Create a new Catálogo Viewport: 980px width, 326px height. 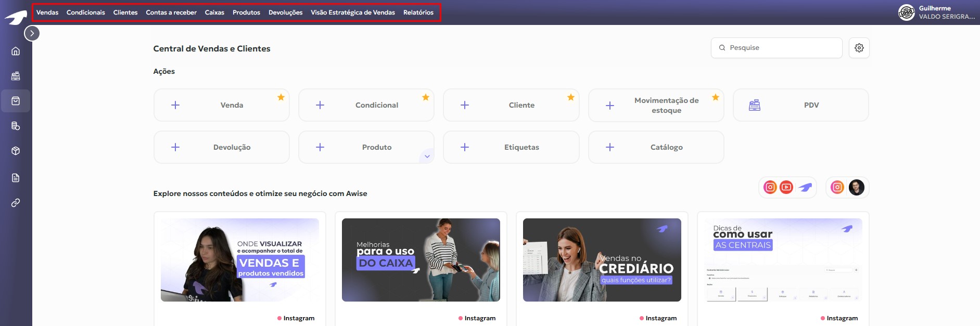[x=656, y=147]
